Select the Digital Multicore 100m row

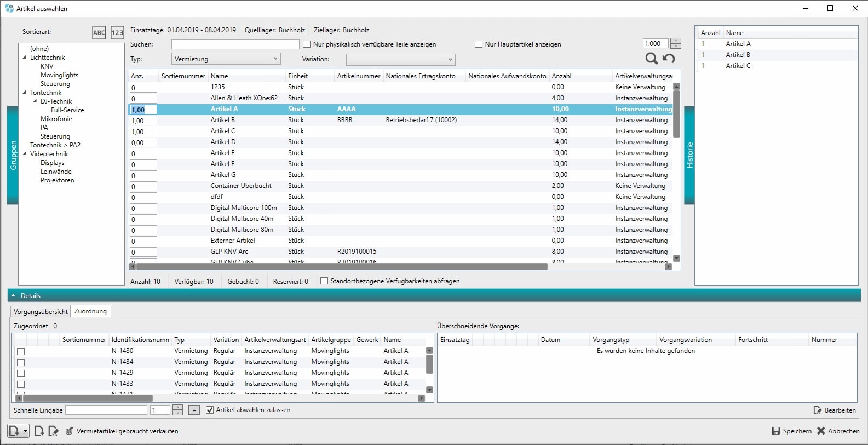click(x=401, y=208)
